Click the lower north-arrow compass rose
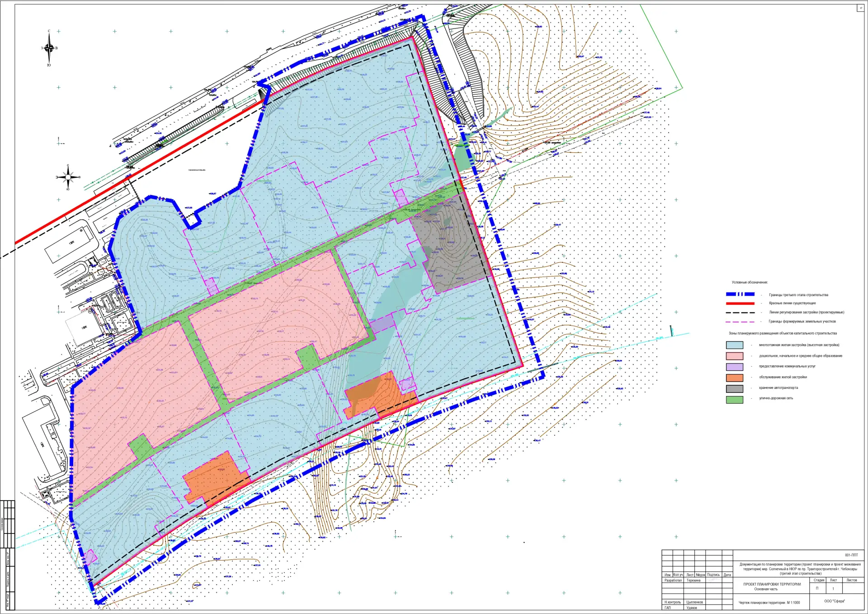Screen dimensions: 868x614 (x=68, y=177)
